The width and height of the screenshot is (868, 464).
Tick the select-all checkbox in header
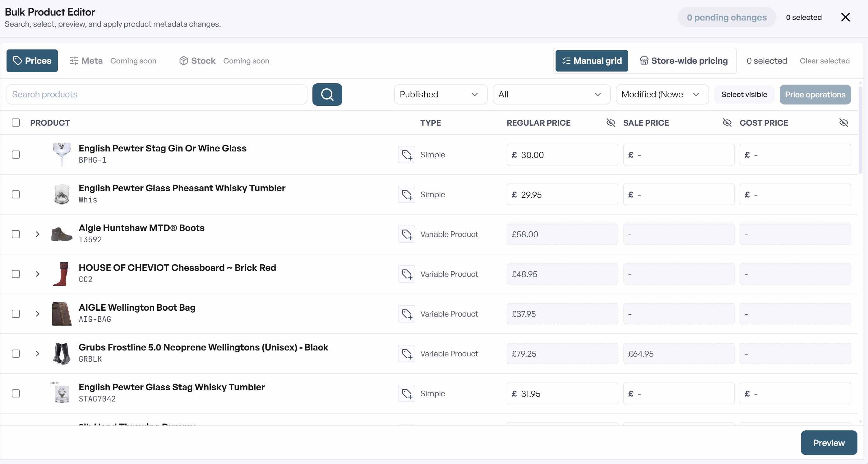click(16, 123)
